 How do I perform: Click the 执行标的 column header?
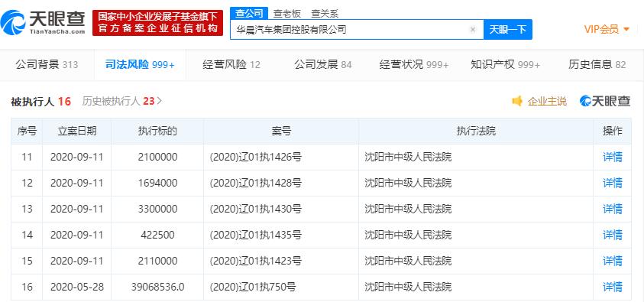pos(157,131)
